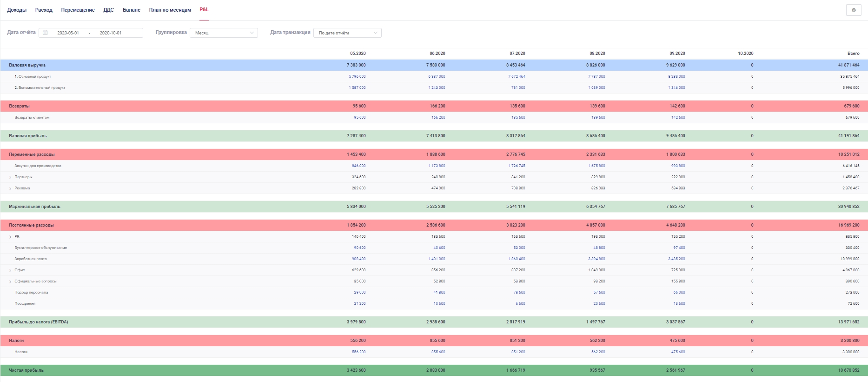Image resolution: width=868 pixels, height=382 pixels.
Task: Select the Чистая прибыль summary row
Action: click(27, 370)
